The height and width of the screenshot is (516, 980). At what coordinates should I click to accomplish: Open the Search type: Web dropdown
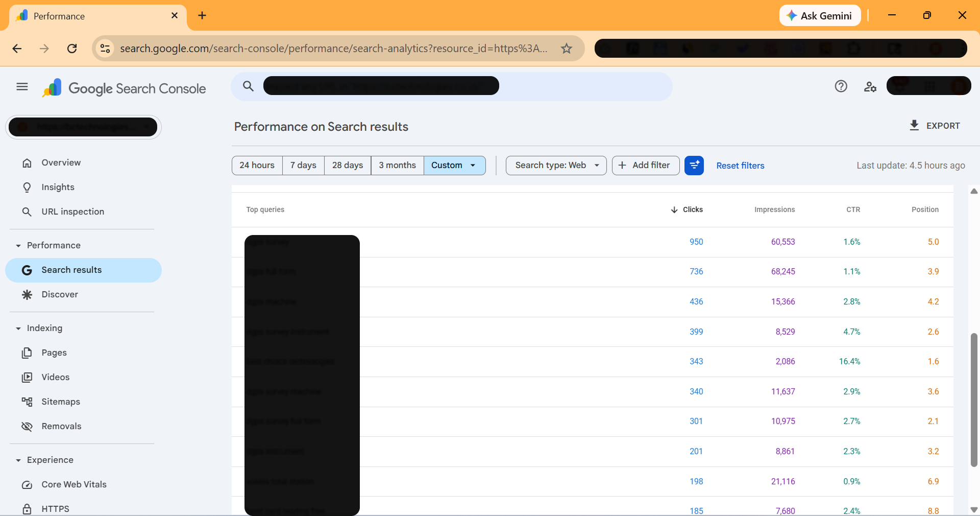point(556,166)
